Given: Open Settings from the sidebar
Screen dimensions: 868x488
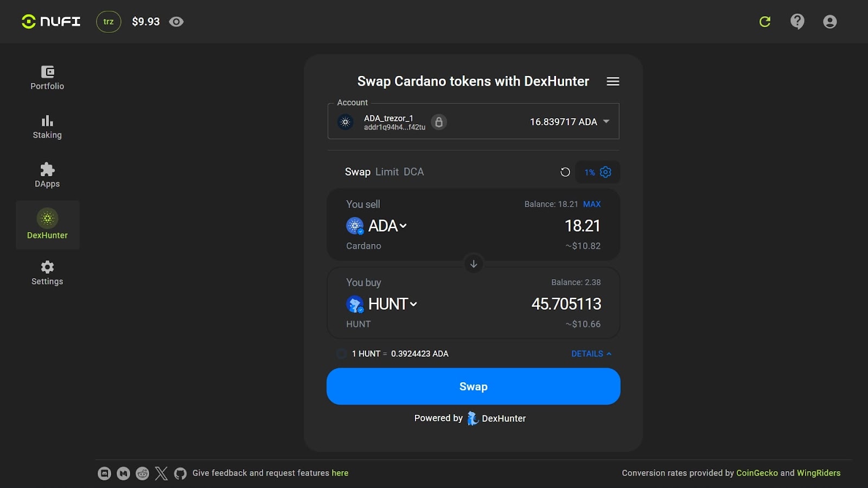Looking at the screenshot, I should coord(47,273).
